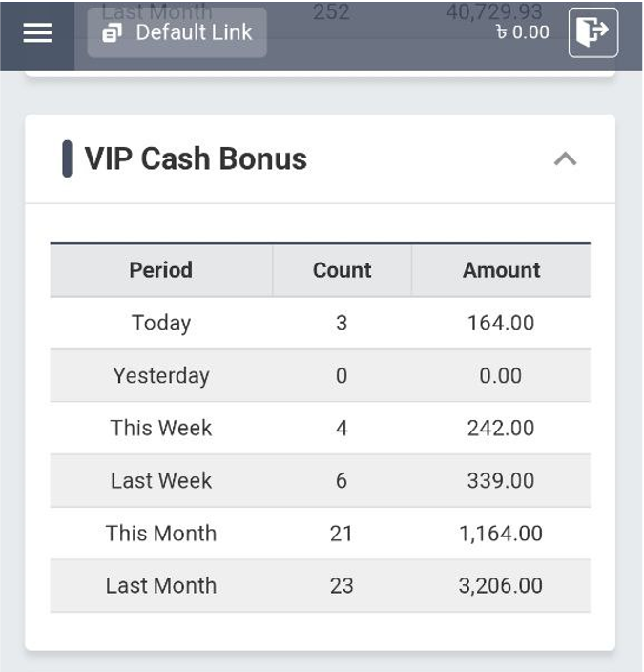Open the hamburger navigation menu
The width and height of the screenshot is (644, 672).
pos(37,32)
